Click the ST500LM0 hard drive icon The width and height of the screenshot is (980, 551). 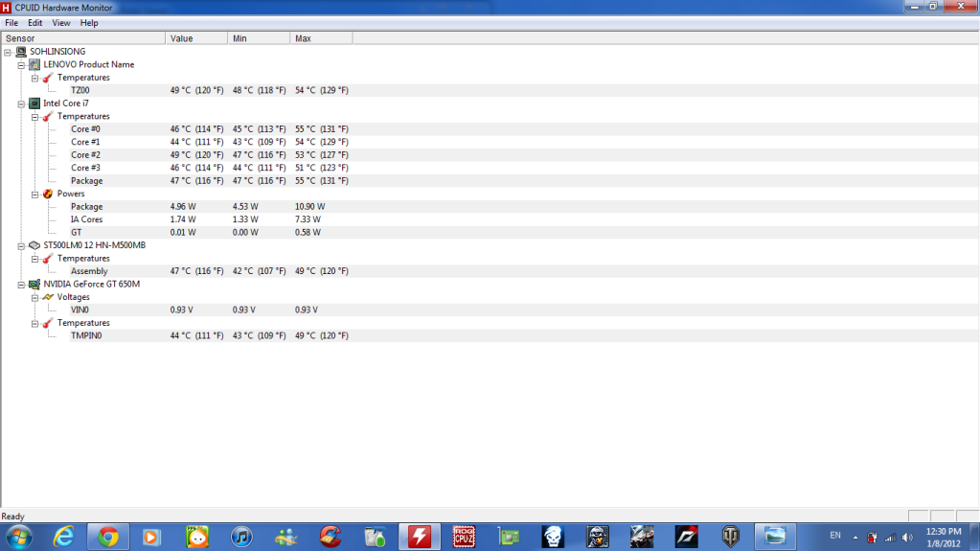tap(34, 245)
